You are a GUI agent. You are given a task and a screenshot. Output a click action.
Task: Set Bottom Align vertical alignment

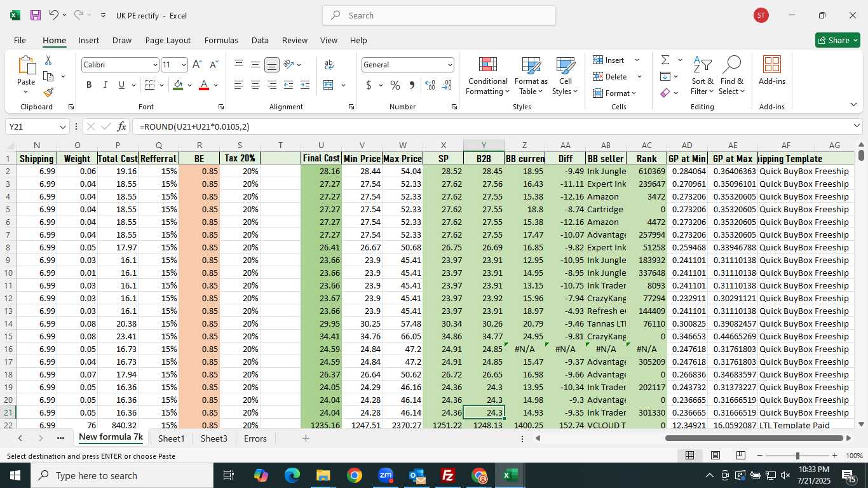coord(272,65)
